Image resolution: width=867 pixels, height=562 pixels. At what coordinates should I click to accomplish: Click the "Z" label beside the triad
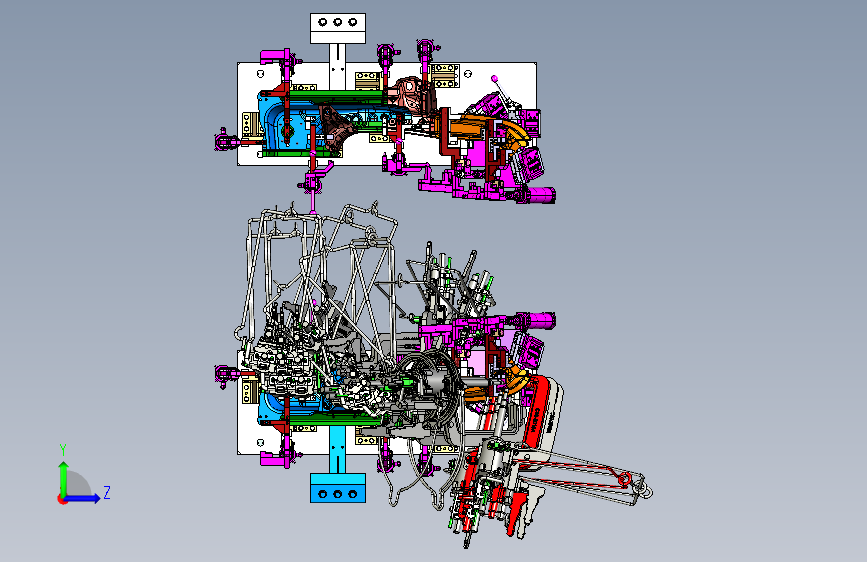[x=107, y=492]
